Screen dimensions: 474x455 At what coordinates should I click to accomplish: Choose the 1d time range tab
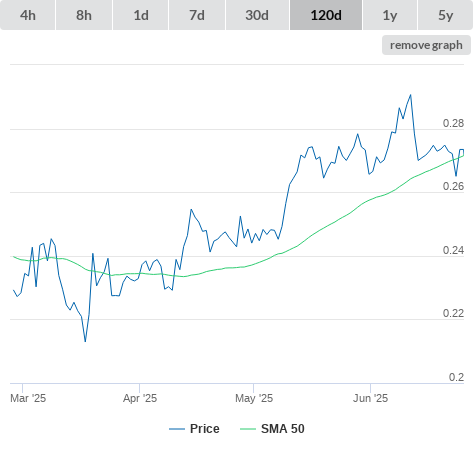click(x=141, y=15)
